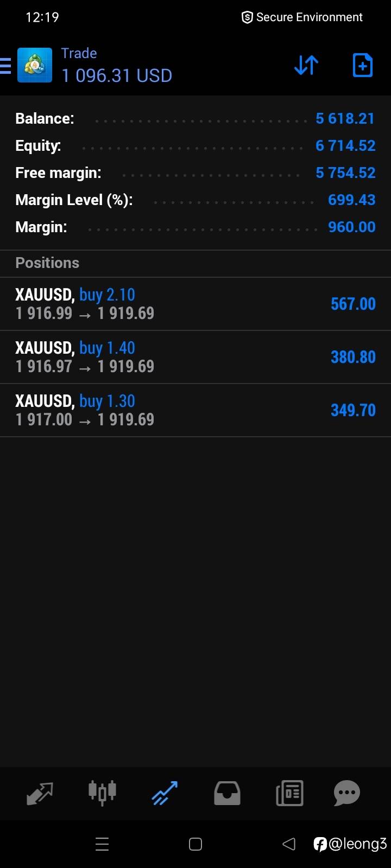
Task: Tap the Positions section header
Action: [47, 263]
